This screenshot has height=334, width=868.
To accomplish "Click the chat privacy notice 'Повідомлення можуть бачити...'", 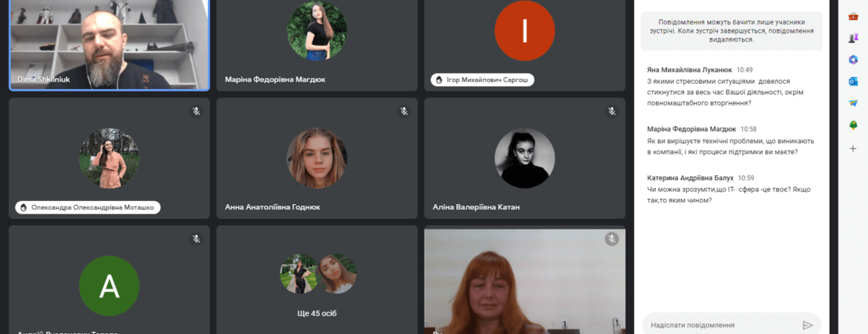I will pos(731,31).
